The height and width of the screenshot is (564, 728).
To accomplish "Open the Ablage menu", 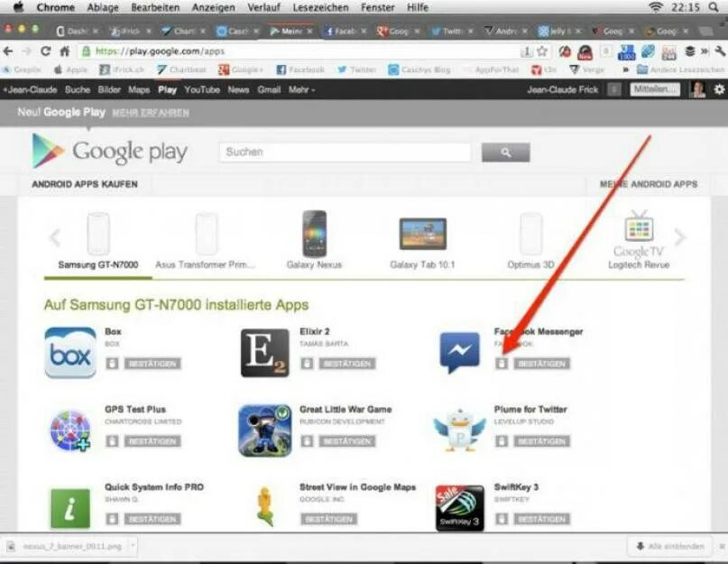I will (103, 7).
